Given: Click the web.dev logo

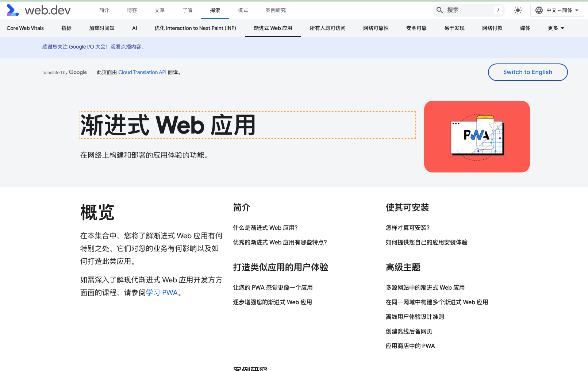Looking at the screenshot, I should pyautogui.click(x=39, y=10).
